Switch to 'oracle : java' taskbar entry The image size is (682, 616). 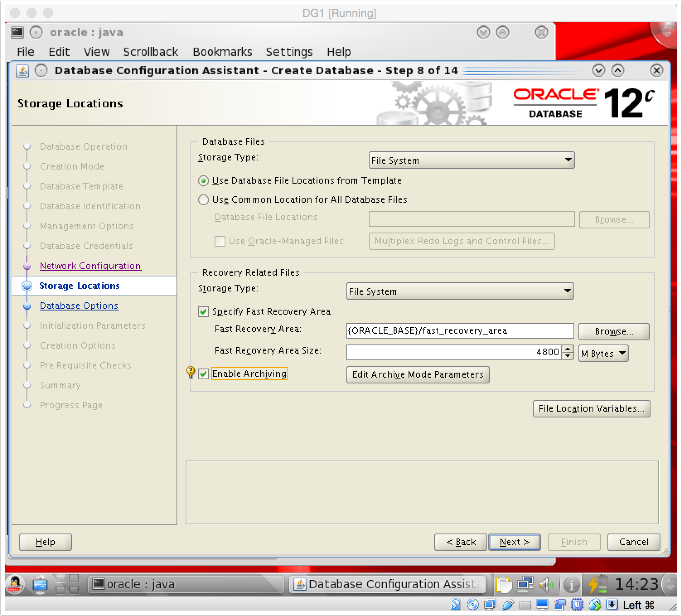[186, 584]
